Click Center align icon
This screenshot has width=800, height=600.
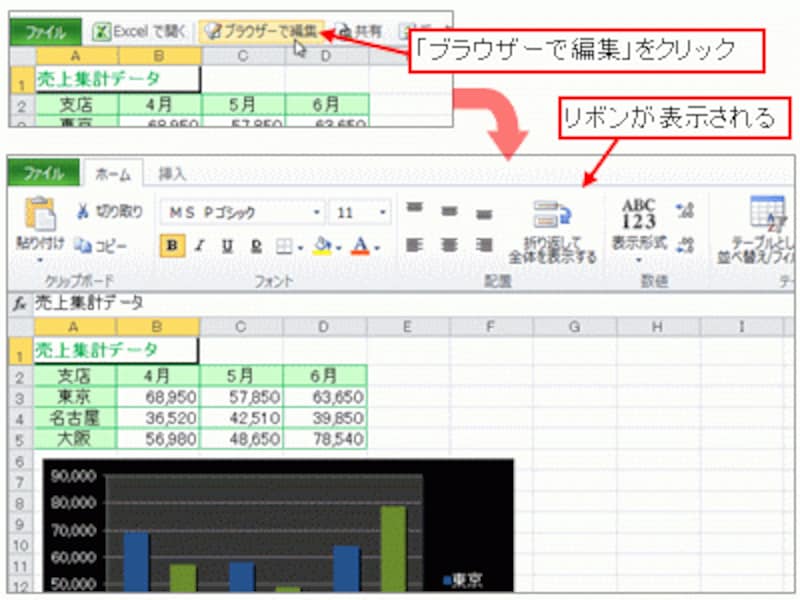[449, 246]
